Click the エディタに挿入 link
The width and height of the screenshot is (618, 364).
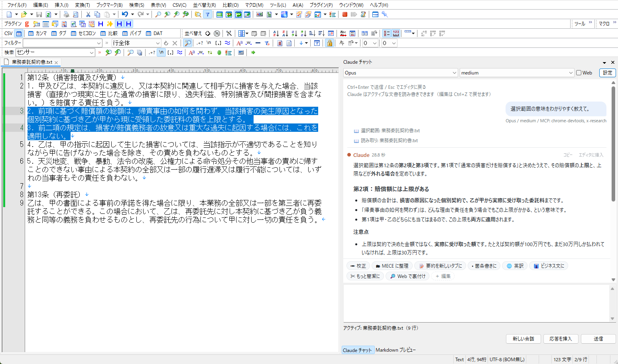coord(591,155)
